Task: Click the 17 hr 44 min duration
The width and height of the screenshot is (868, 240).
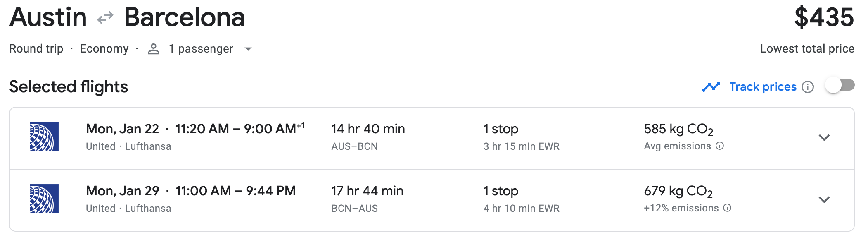Action: (x=367, y=191)
